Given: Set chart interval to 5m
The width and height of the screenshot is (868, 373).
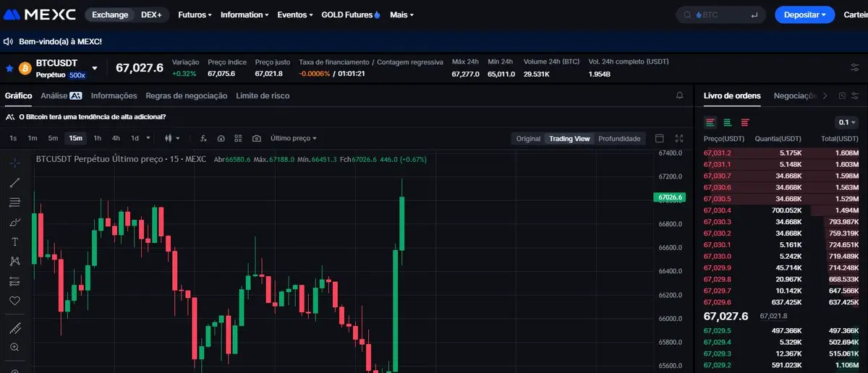Looking at the screenshot, I should [x=53, y=138].
